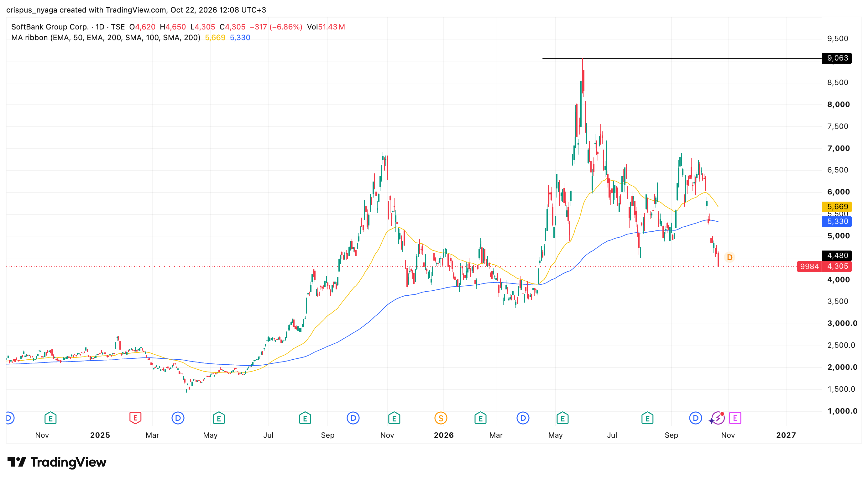Click the dividend marker after Mar 2026

click(x=523, y=418)
